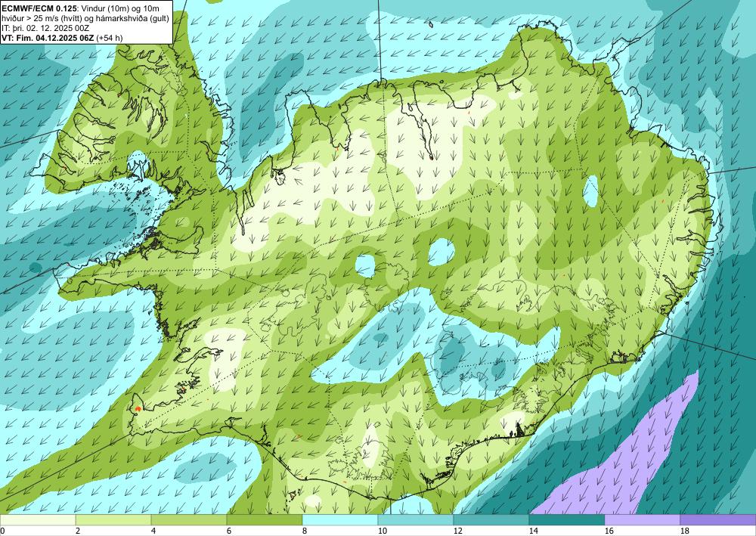Click the 10–12 m/s turquoise scale segment
The height and width of the screenshot is (536, 756).
pyautogui.click(x=416, y=520)
